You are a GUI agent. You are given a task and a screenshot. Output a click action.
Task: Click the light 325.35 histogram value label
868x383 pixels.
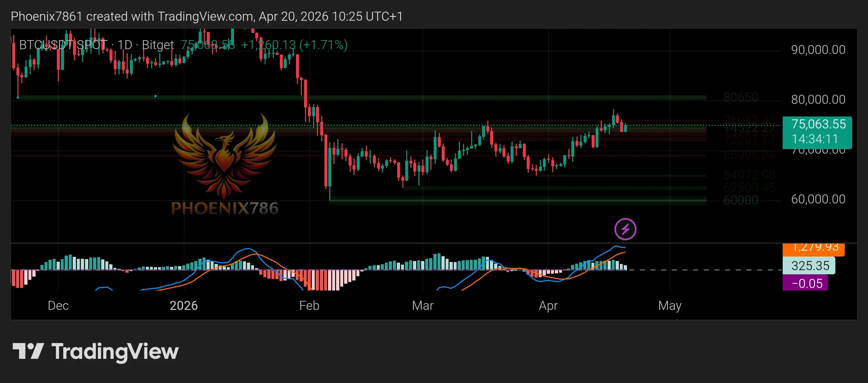809,266
